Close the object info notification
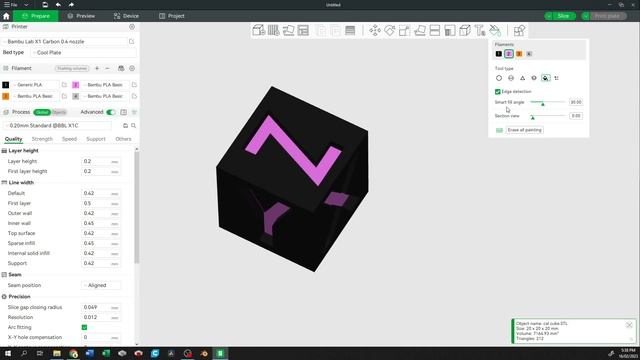Screen dimensions: 640x360 click(629, 325)
